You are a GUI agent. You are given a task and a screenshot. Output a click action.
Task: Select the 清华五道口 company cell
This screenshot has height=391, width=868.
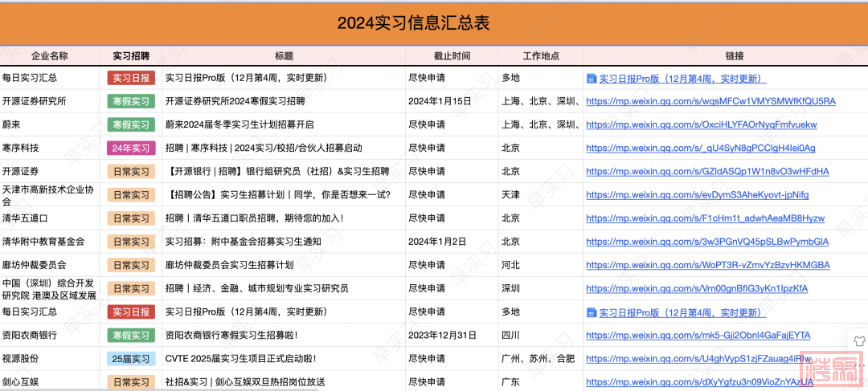pyautogui.click(x=49, y=218)
